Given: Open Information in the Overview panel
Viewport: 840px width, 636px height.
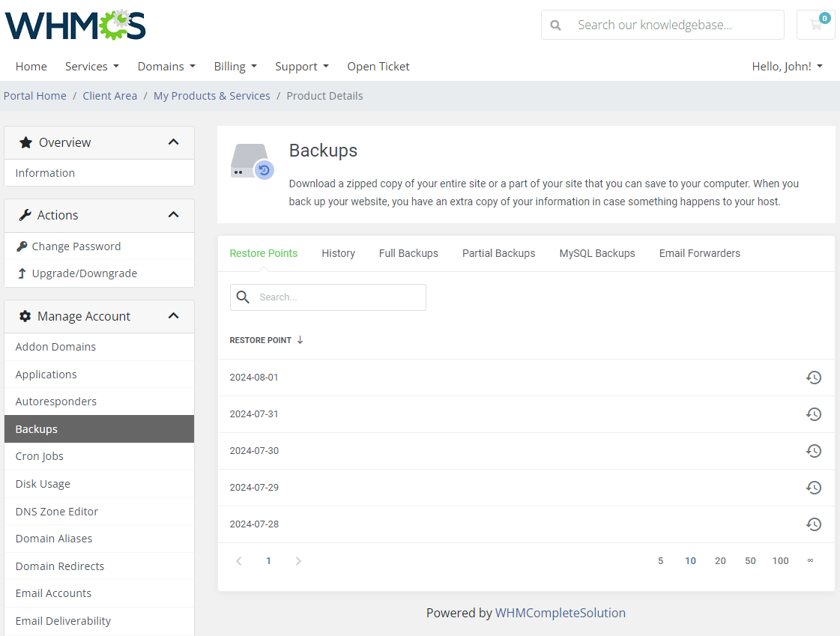Looking at the screenshot, I should coord(99,173).
